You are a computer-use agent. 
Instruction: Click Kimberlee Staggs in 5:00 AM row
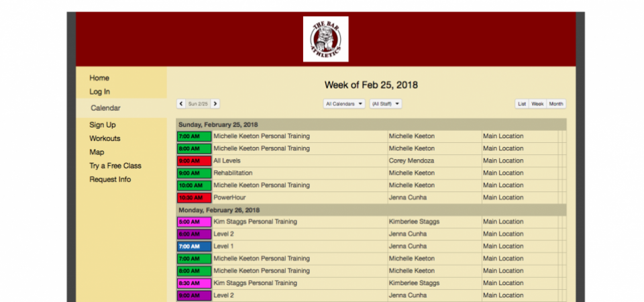coord(414,221)
